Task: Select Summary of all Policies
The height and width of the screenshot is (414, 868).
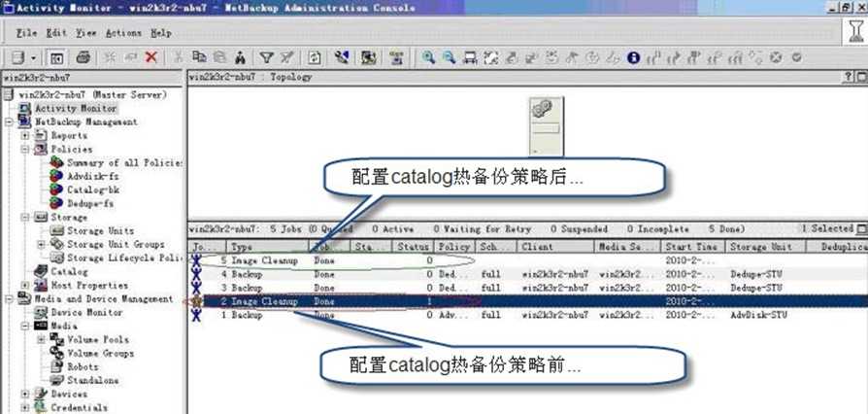Action: pyautogui.click(x=124, y=163)
